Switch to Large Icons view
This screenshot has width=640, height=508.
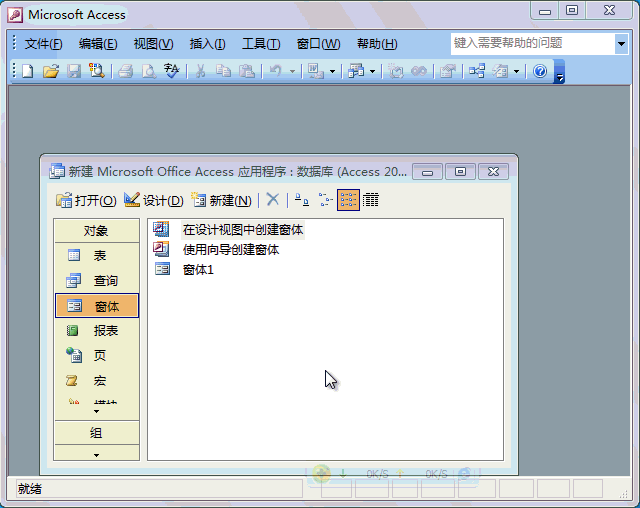[302, 200]
